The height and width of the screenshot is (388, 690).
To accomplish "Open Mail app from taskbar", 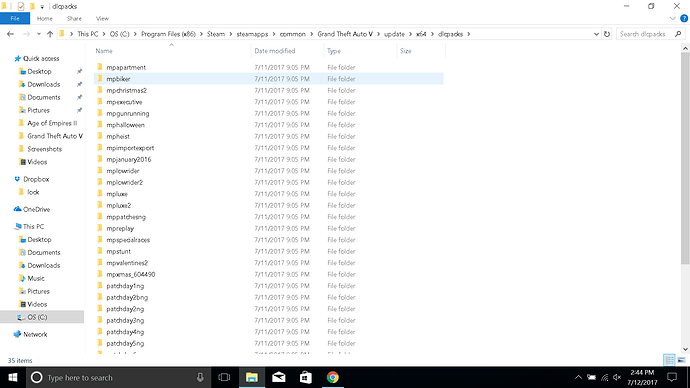I will pyautogui.click(x=279, y=377).
